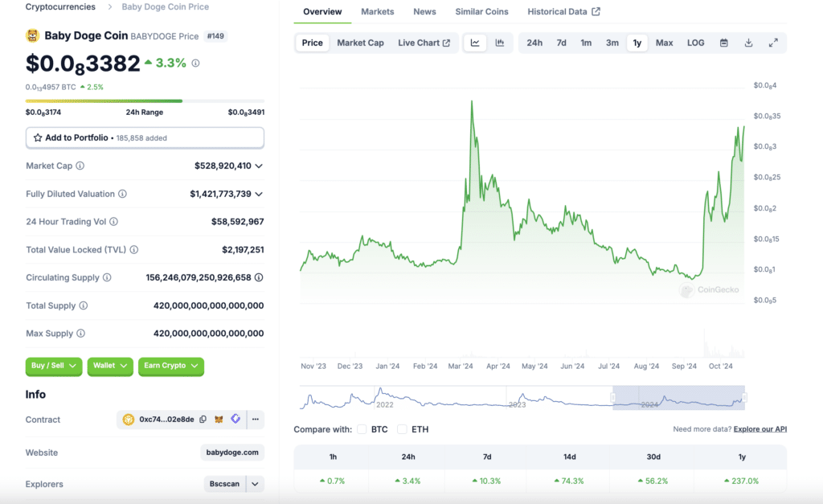Switch to line chart view icon
Viewport: 823px width, 504px height.
pyautogui.click(x=475, y=43)
